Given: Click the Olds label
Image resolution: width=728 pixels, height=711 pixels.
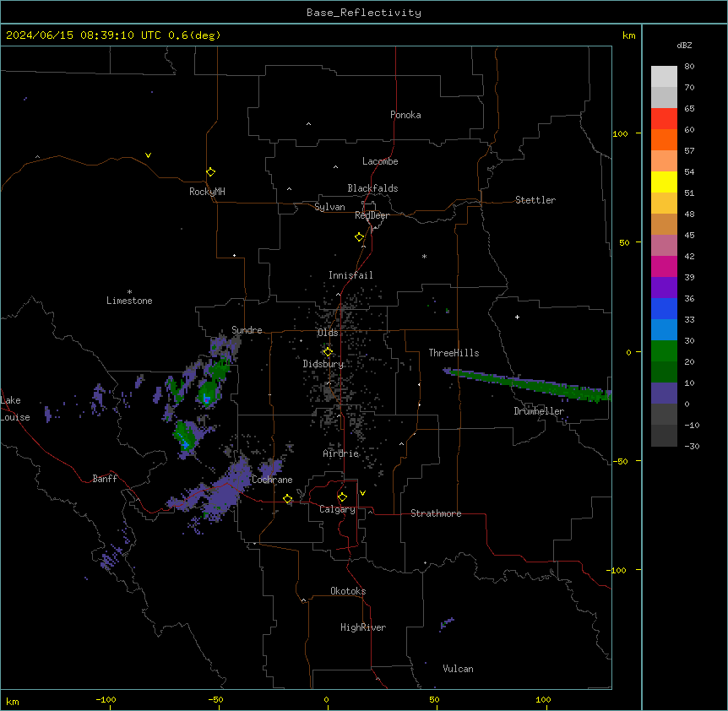Looking at the screenshot, I should (328, 333).
